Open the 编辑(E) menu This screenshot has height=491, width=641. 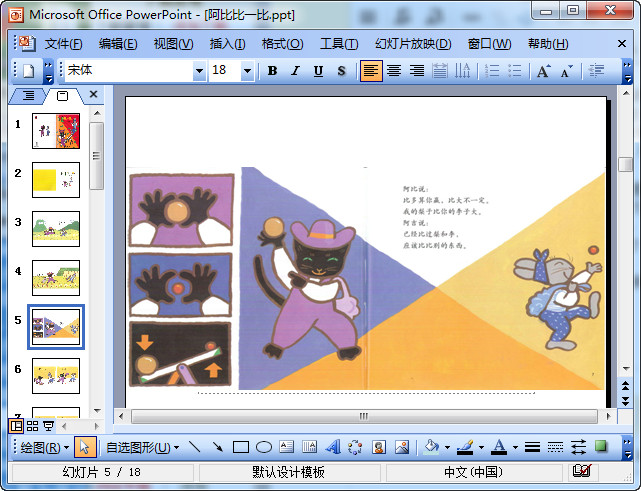point(118,44)
